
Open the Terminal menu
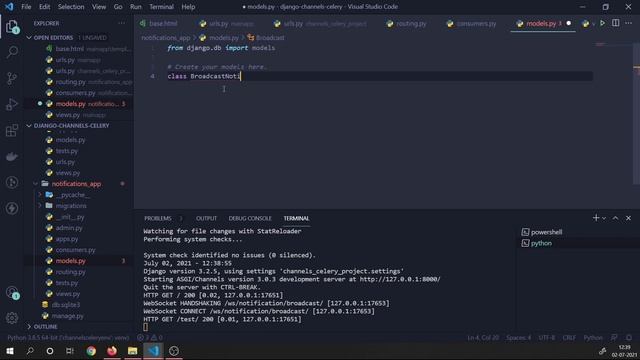point(161,7)
